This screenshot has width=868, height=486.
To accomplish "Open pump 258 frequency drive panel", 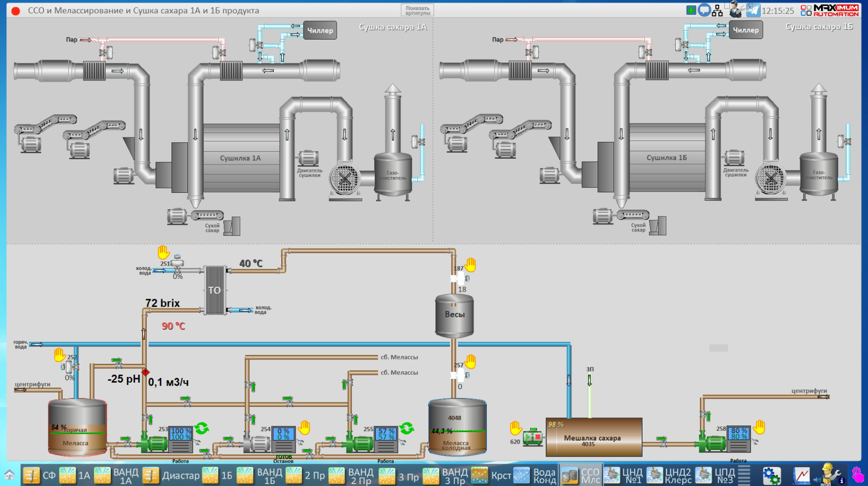I will 738,439.
